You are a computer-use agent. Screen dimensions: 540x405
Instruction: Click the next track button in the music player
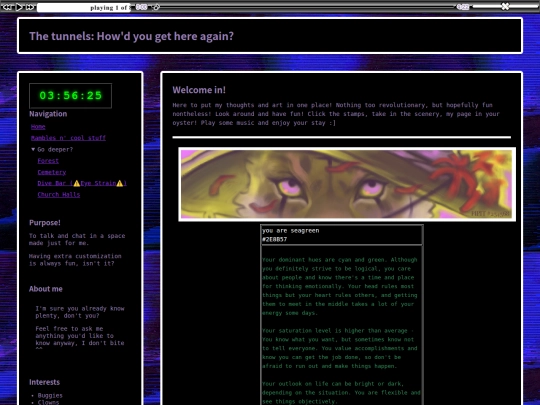30,7
